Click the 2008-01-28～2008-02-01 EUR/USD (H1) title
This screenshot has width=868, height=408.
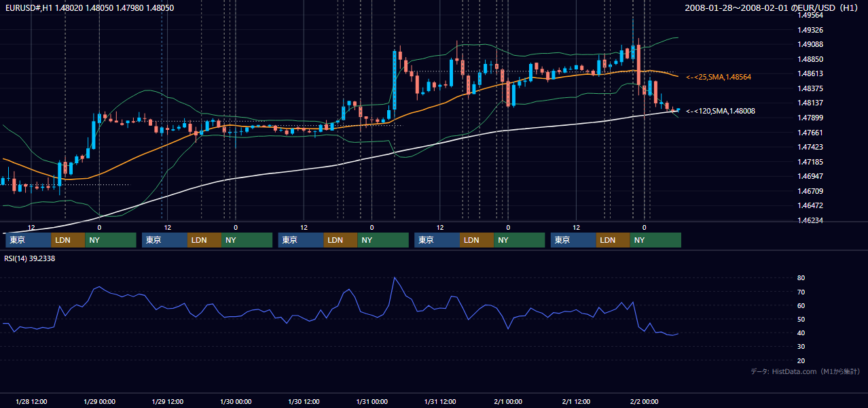(772, 7)
